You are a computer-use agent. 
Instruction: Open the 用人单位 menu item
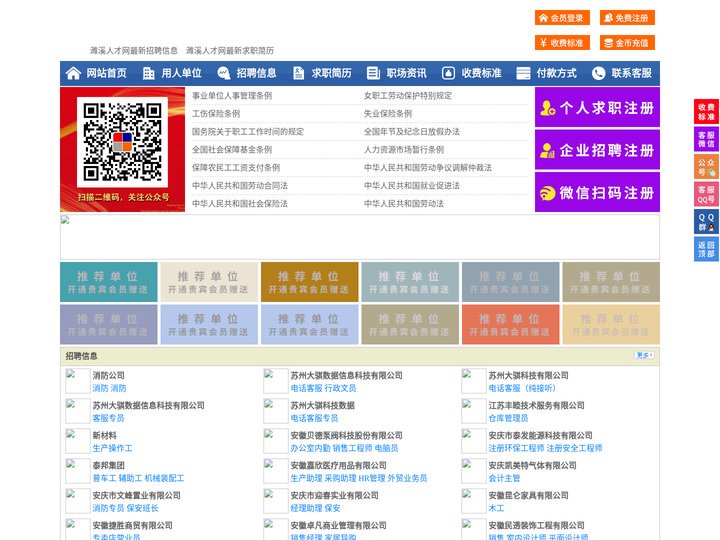coord(181,73)
